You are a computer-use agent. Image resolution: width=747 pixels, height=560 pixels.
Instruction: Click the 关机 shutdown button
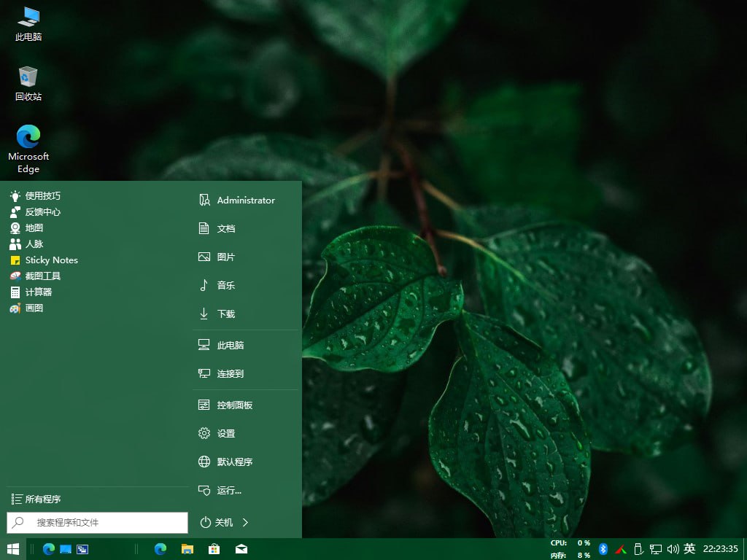[x=216, y=522]
